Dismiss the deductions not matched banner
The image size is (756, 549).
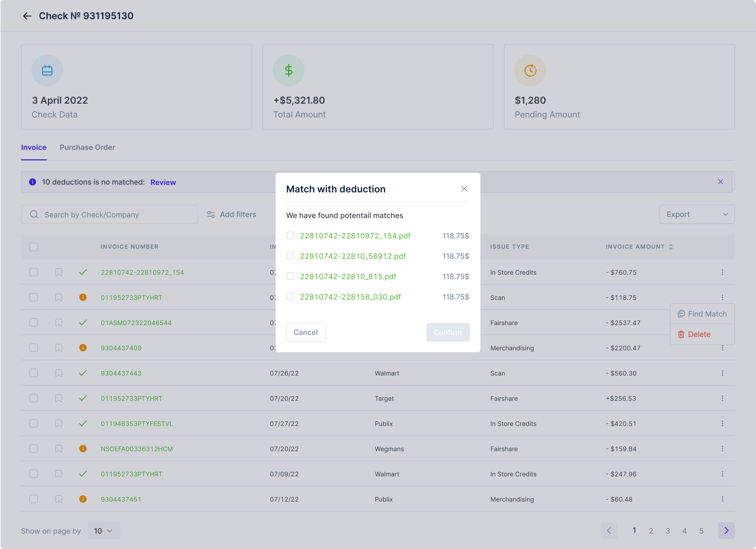[720, 182]
